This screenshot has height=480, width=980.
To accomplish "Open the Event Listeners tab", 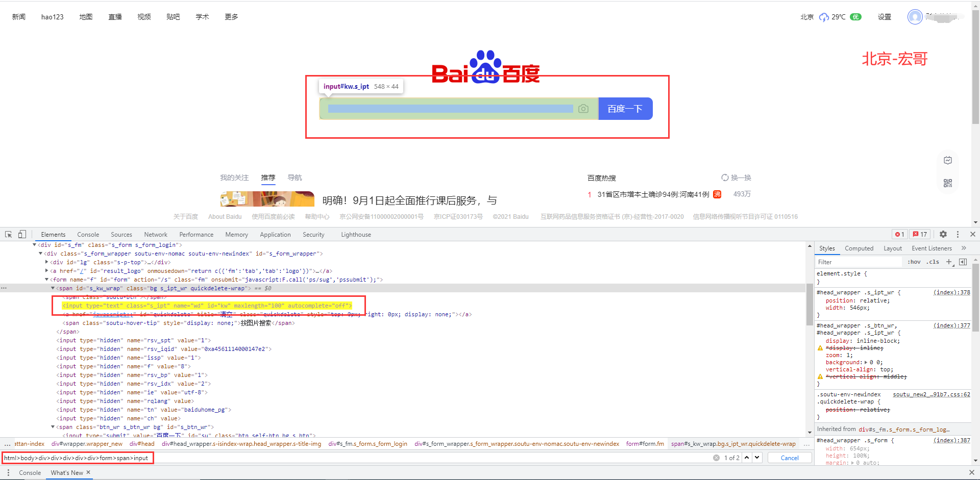I will 932,248.
